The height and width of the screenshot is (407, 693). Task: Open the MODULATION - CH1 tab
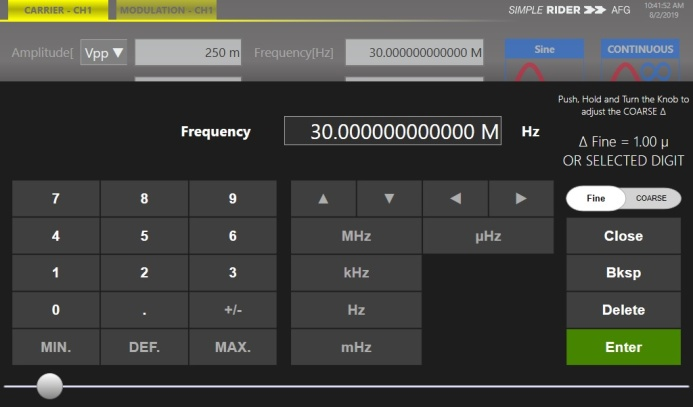click(x=167, y=9)
